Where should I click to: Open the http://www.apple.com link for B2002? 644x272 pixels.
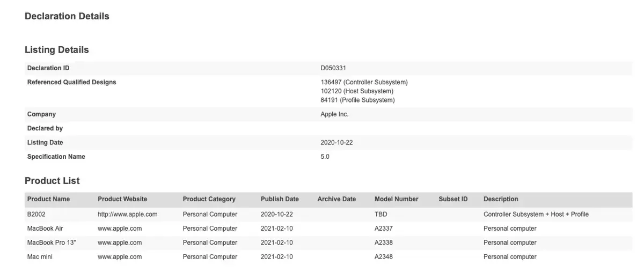pyautogui.click(x=127, y=214)
